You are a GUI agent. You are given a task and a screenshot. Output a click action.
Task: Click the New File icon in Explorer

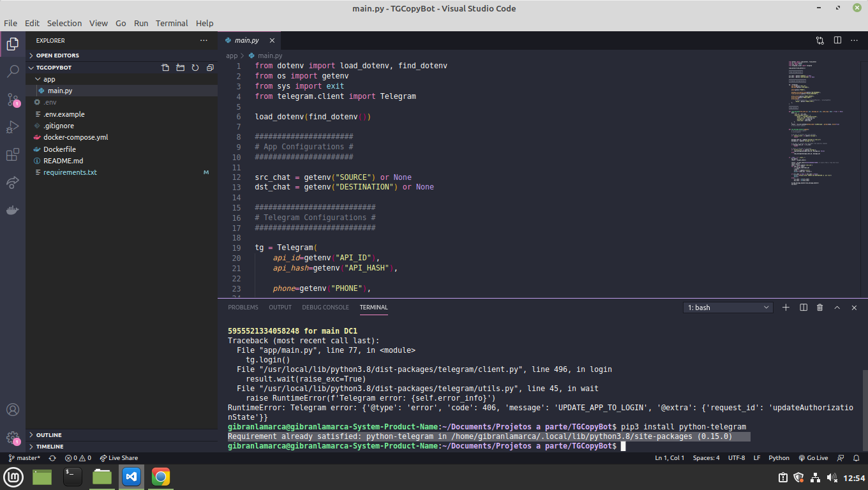point(165,68)
